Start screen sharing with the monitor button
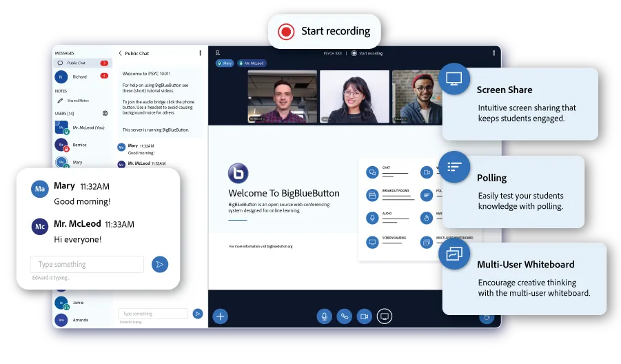The image size is (621, 364). point(384,316)
